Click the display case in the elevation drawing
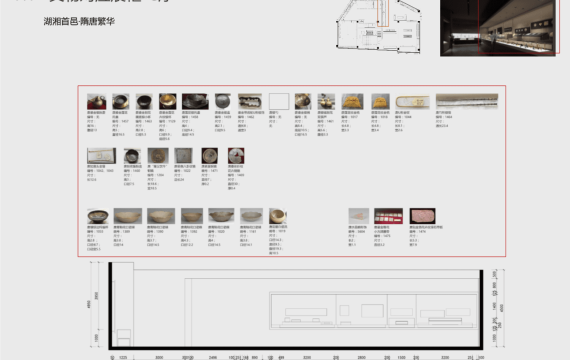The height and width of the screenshot is (360, 570). [x=373, y=311]
